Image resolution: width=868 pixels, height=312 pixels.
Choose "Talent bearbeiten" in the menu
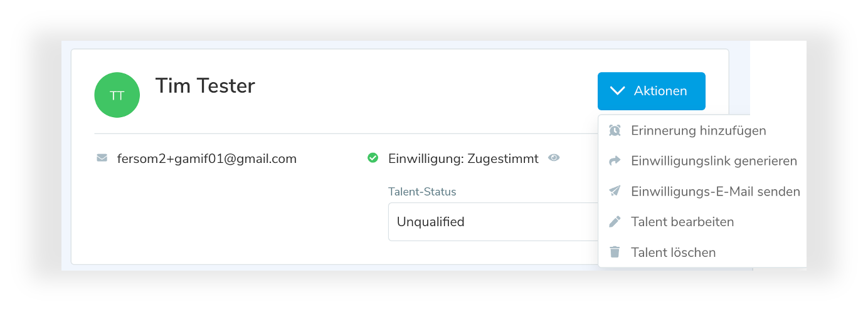[682, 222]
